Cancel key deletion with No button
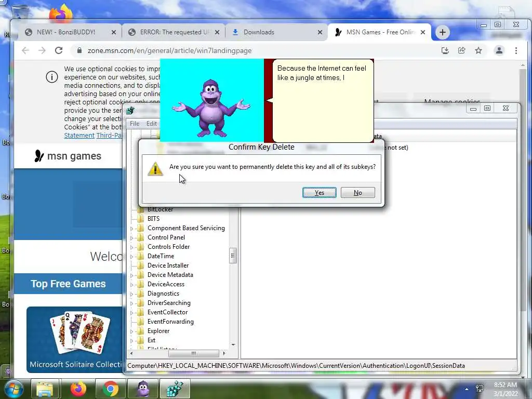 357,192
